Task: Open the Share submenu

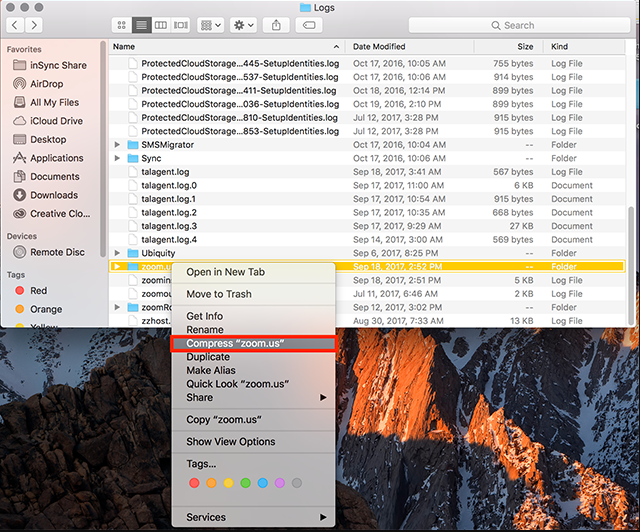Action: click(x=253, y=397)
